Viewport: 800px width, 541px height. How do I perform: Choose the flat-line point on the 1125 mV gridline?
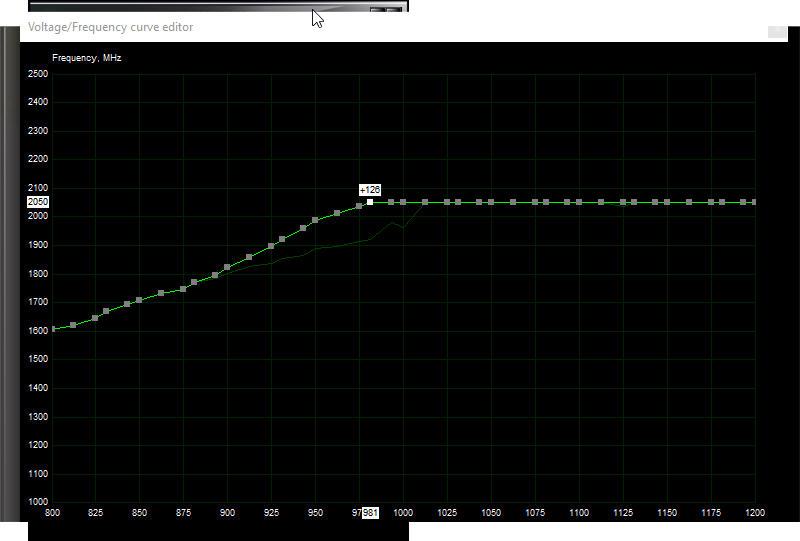[623, 202]
